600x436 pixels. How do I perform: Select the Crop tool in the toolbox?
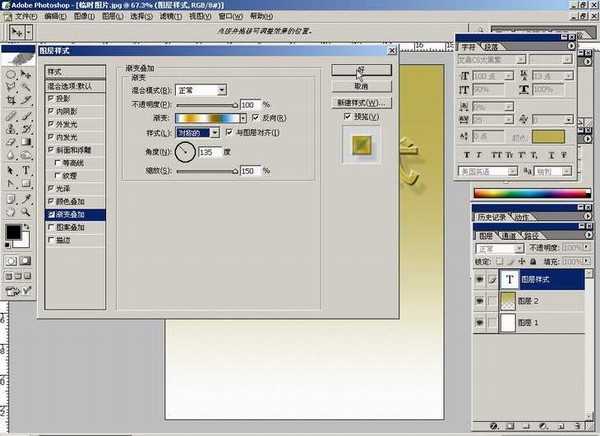[x=11, y=100]
